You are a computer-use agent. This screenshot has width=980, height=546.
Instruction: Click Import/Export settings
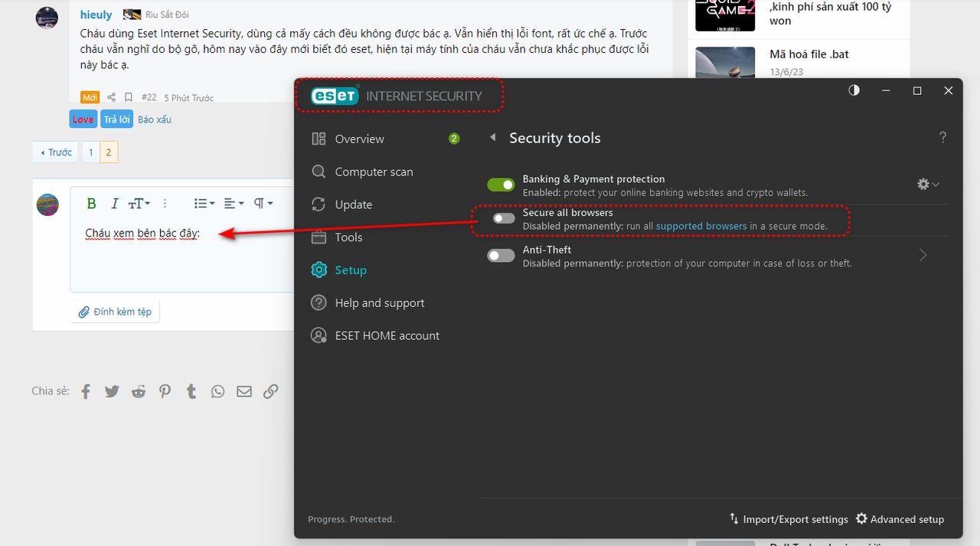pos(789,519)
